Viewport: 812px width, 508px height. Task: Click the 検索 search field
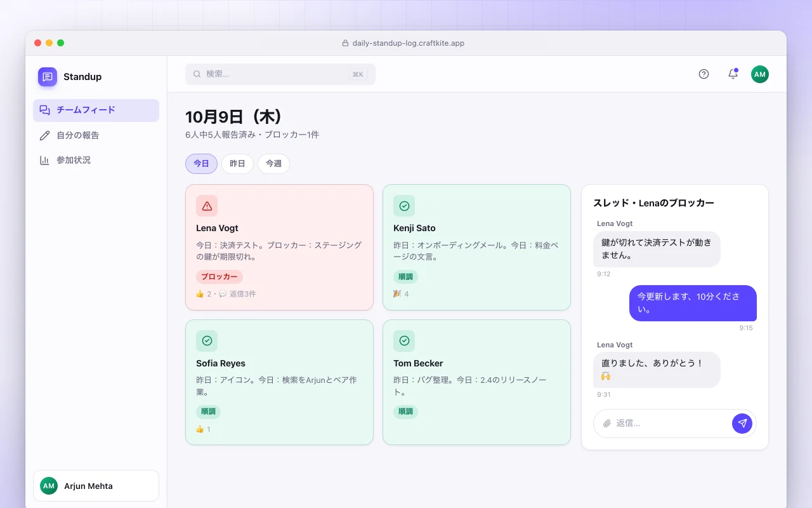[280, 74]
